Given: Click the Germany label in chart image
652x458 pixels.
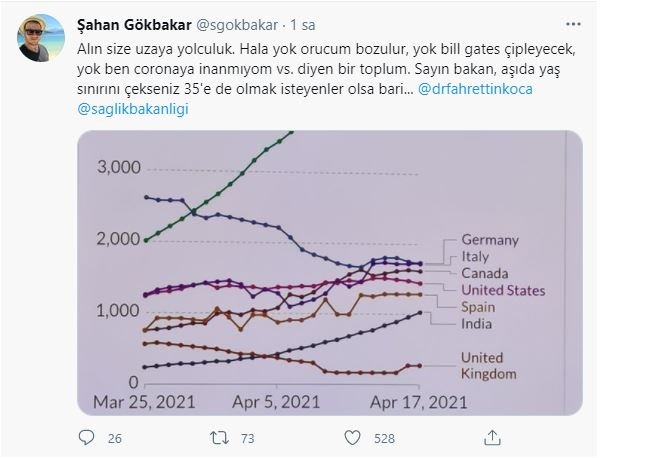Looking at the screenshot, I should [490, 240].
